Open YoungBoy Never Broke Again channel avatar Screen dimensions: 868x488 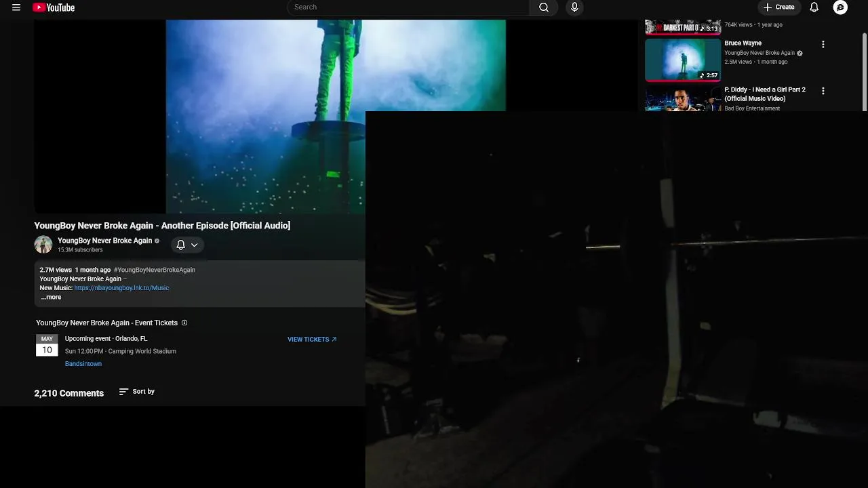43,245
